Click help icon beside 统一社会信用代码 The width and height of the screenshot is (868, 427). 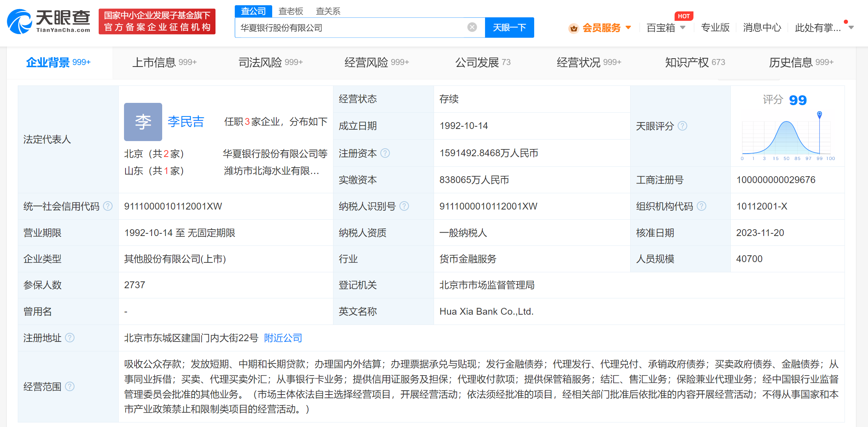108,206
